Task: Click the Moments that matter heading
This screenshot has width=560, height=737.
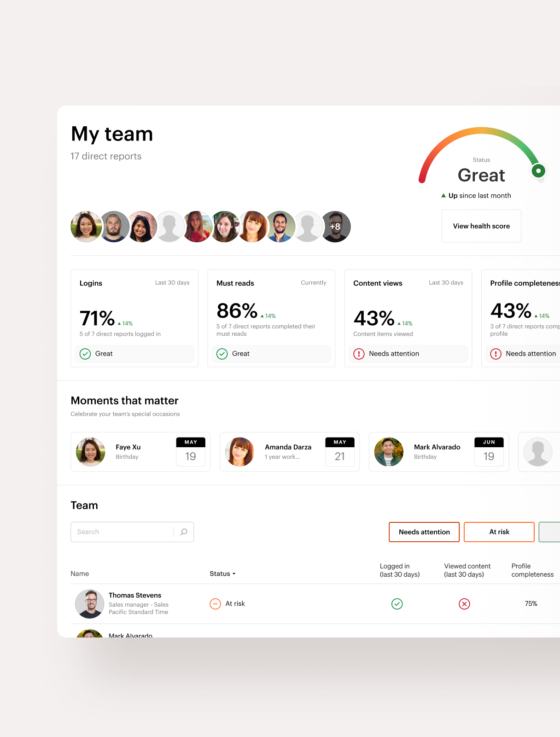Action: click(x=124, y=401)
